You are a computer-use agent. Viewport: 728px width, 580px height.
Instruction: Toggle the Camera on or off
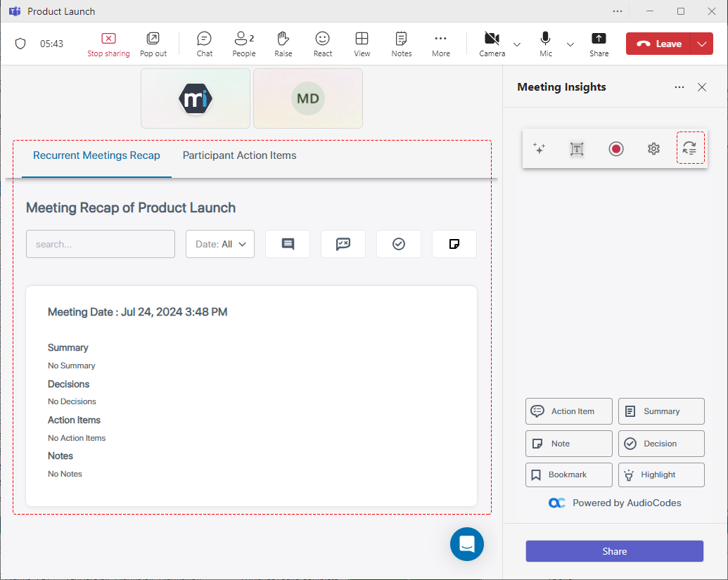tap(492, 44)
